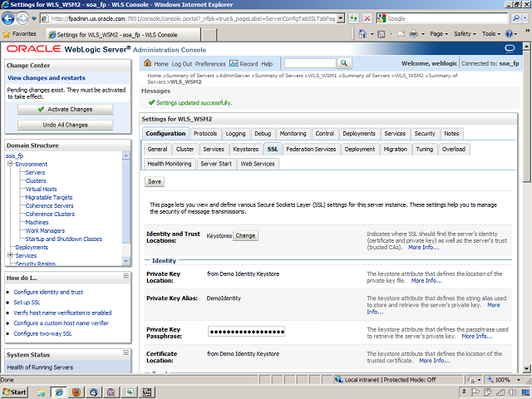Collapse the Environment tree node
This screenshot has height=399, width=532.
9,164
